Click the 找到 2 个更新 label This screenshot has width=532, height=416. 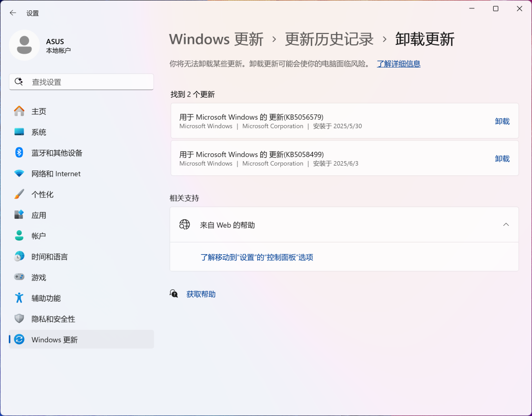tap(193, 95)
